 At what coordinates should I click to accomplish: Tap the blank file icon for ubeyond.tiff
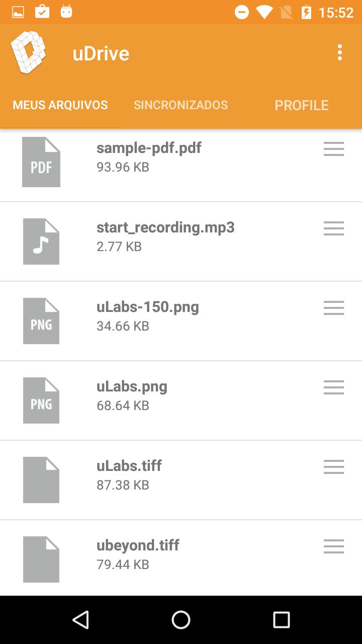point(41,559)
